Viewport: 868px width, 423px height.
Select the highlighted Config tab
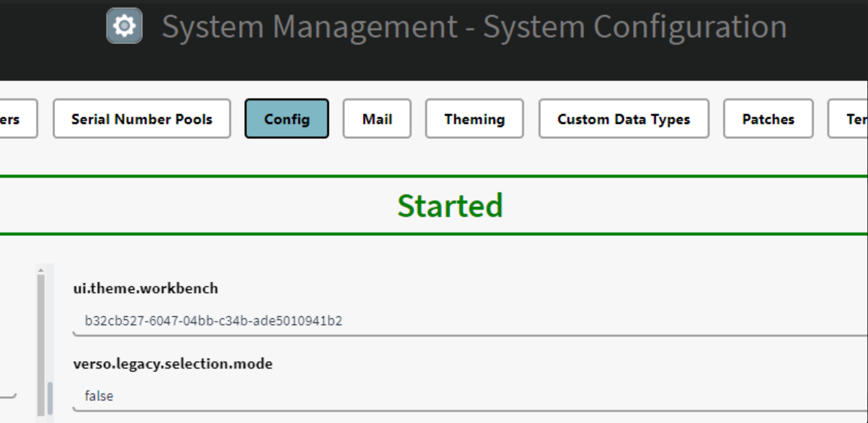click(287, 119)
